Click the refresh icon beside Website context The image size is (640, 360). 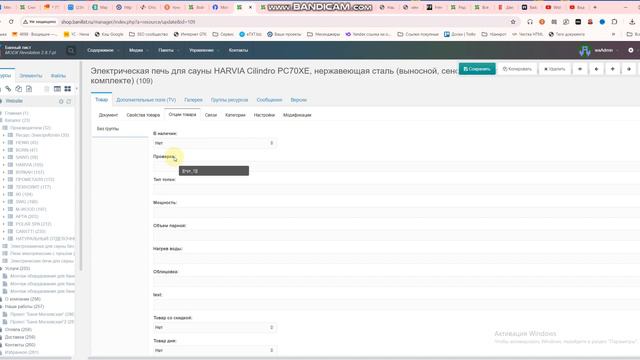tap(61, 101)
